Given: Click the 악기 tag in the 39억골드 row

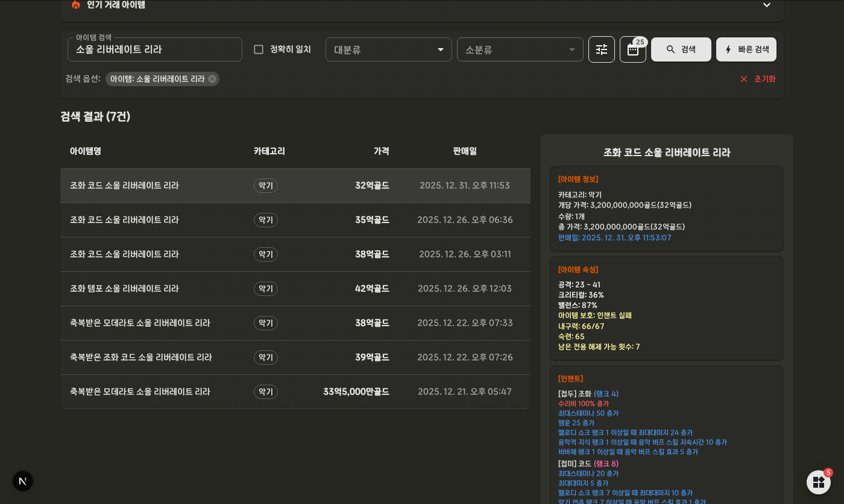Looking at the screenshot, I should tap(266, 358).
